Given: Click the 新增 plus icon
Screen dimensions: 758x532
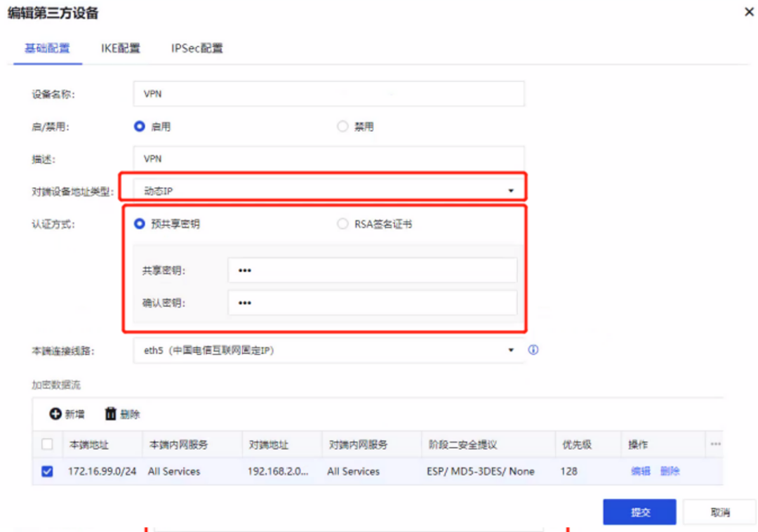Looking at the screenshot, I should 55,413.
